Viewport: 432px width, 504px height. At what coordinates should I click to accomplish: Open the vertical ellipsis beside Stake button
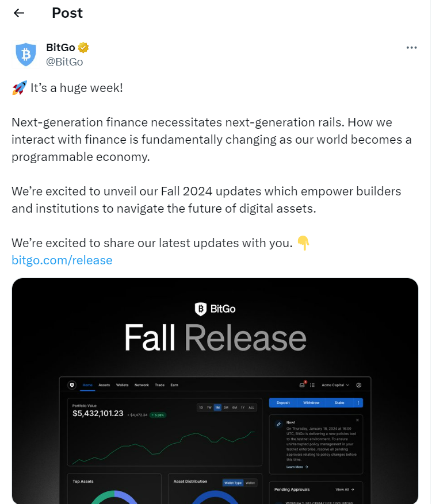(358, 403)
